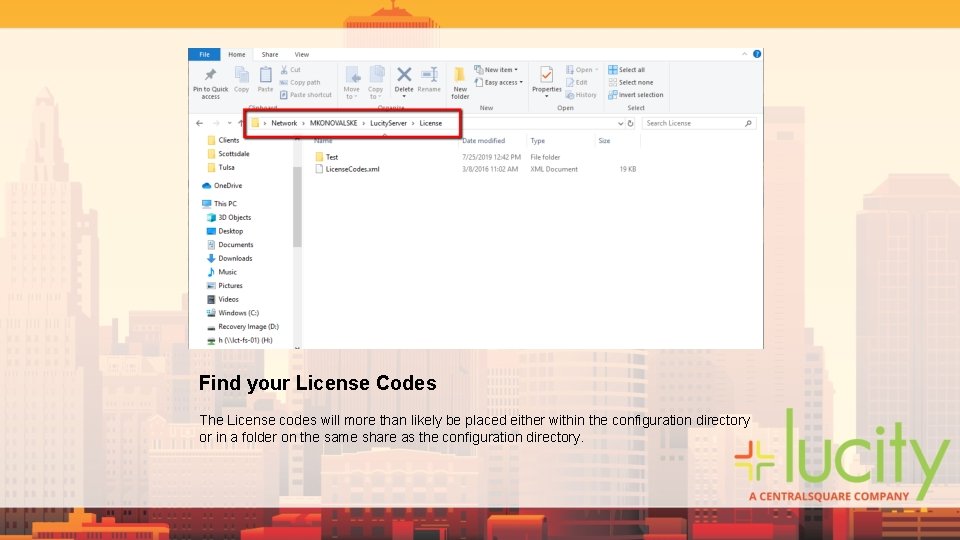Viewport: 960px width, 540px height.
Task: Switch to the Share ribbon tab
Action: point(269,54)
